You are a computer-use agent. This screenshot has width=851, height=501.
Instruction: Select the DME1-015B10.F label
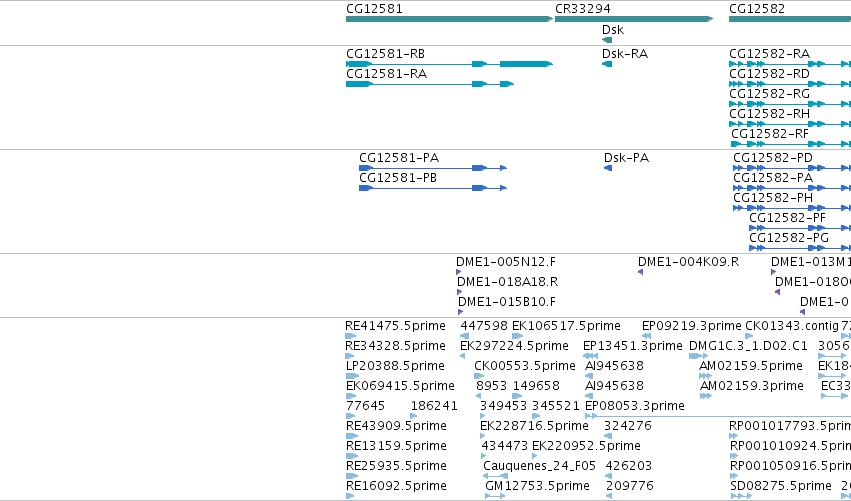507,302
